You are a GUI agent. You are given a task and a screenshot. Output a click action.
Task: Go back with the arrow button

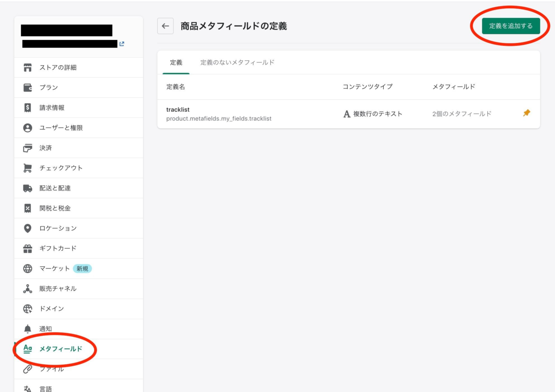[x=165, y=26]
